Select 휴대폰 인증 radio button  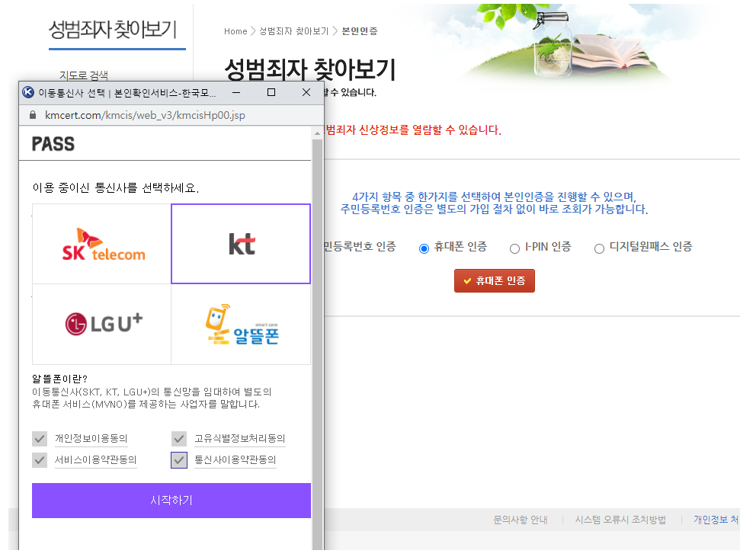[424, 248]
